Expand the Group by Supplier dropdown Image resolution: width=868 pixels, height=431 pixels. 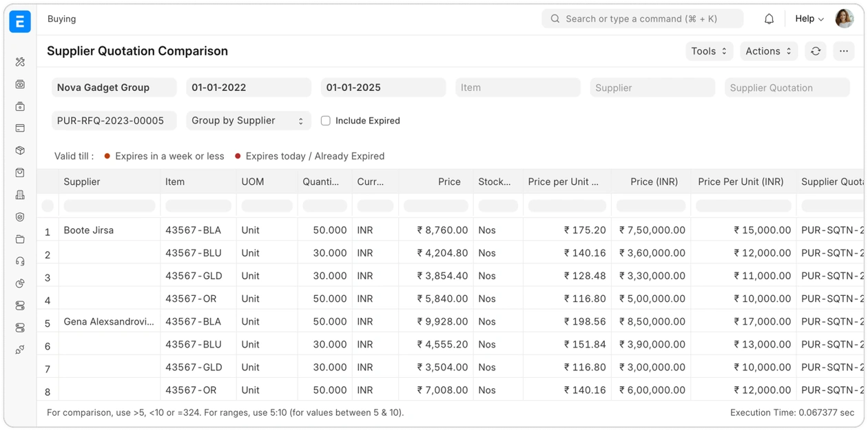coord(248,121)
